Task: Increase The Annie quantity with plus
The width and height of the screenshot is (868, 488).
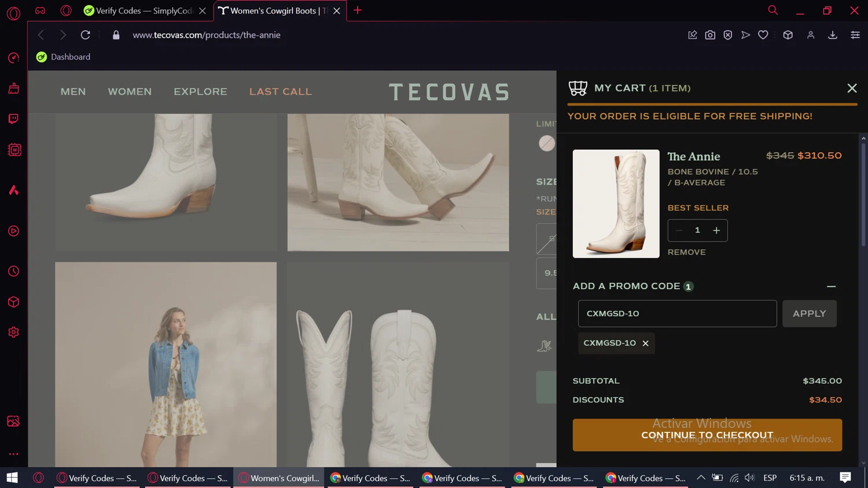Action: click(x=716, y=230)
